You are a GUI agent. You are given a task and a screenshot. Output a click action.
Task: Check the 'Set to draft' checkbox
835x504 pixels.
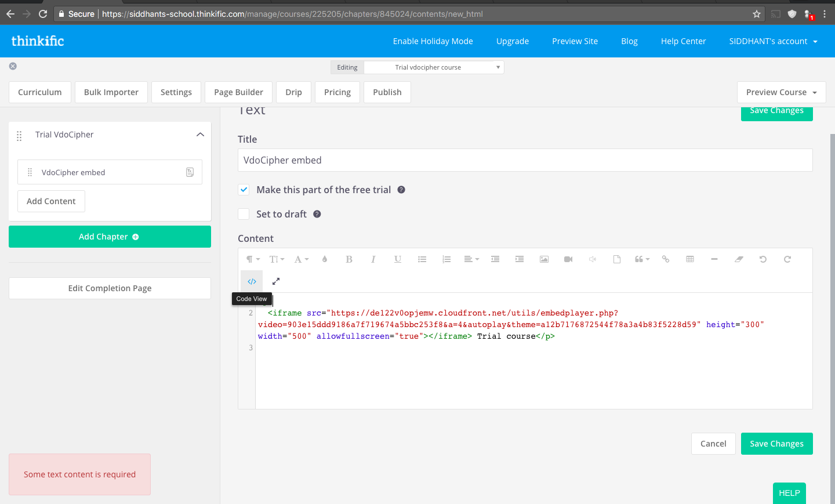point(244,214)
